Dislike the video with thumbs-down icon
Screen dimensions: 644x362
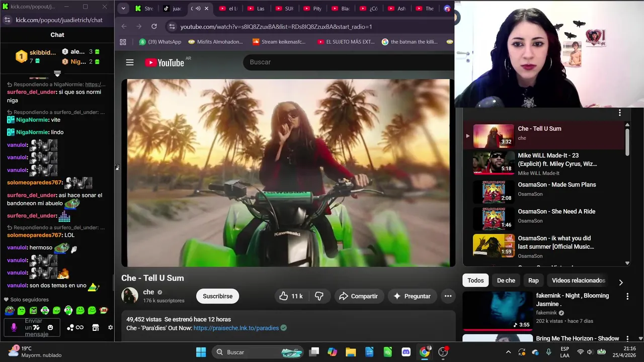319,296
